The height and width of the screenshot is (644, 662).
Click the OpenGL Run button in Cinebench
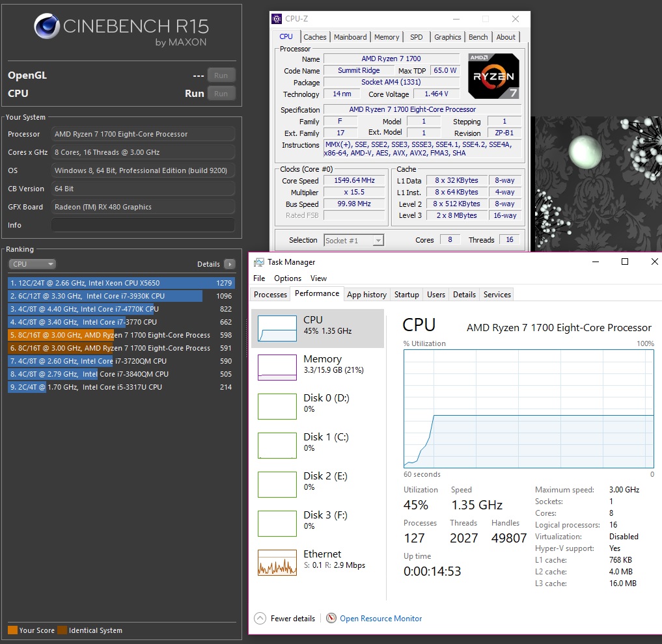point(221,75)
